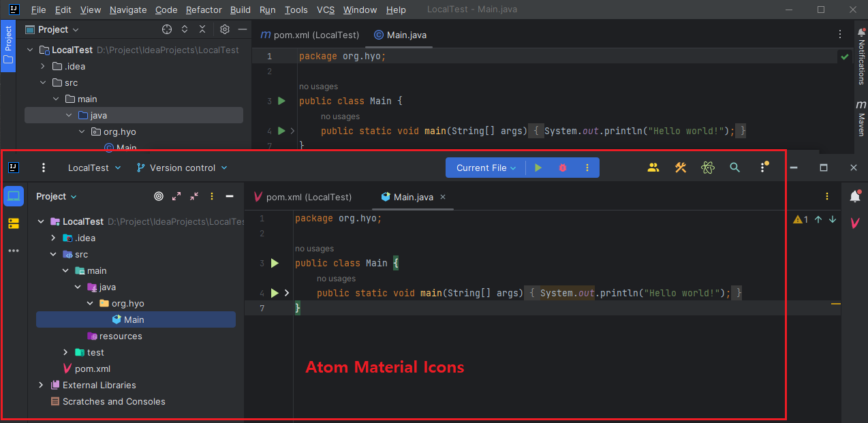The image size is (868, 423).
Task: Click folded println code block in lower editor
Action: pyautogui.click(x=632, y=293)
